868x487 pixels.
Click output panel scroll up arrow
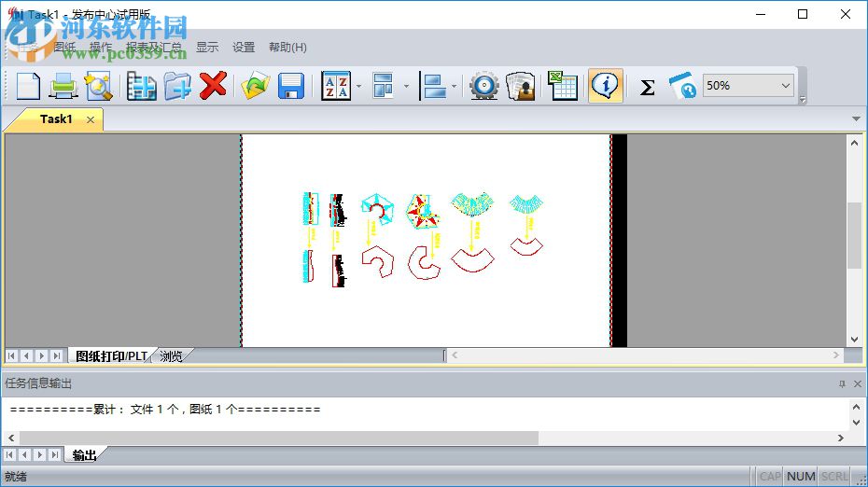click(856, 408)
